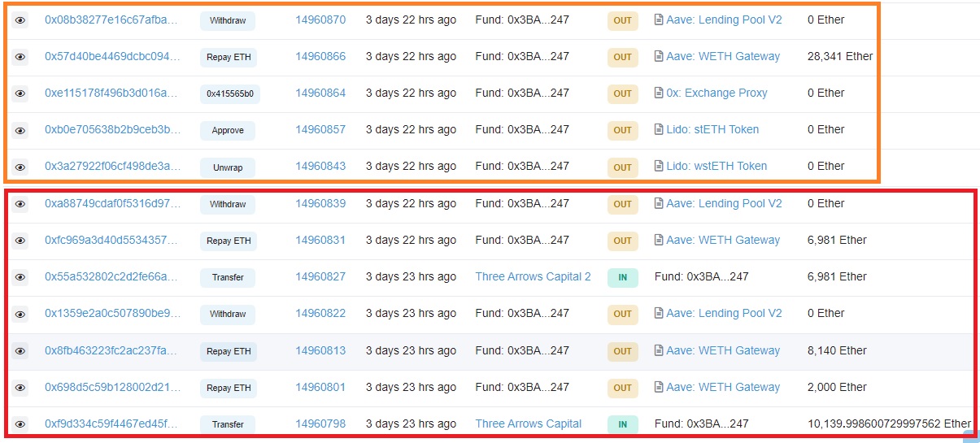Click the Approve method badge

(x=228, y=130)
